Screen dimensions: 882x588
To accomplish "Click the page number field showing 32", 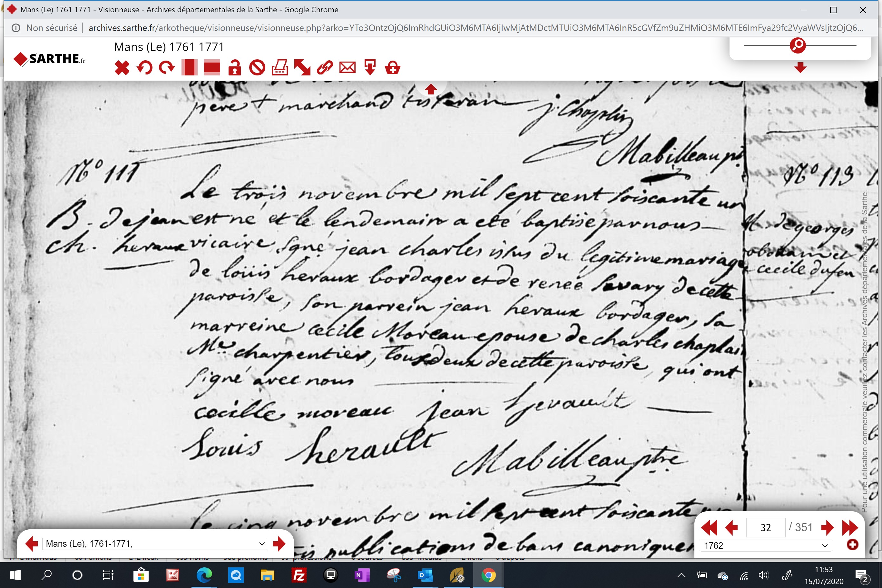I will click(x=766, y=528).
